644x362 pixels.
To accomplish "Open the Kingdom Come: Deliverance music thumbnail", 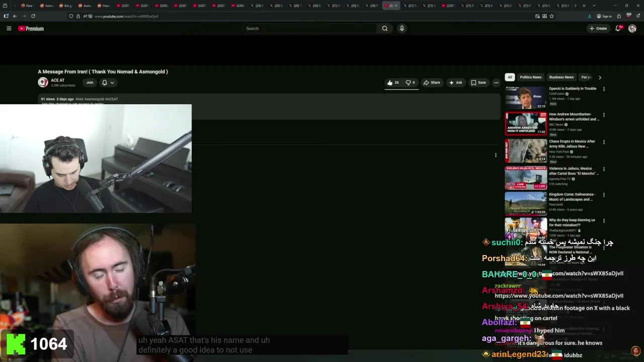I will (526, 203).
